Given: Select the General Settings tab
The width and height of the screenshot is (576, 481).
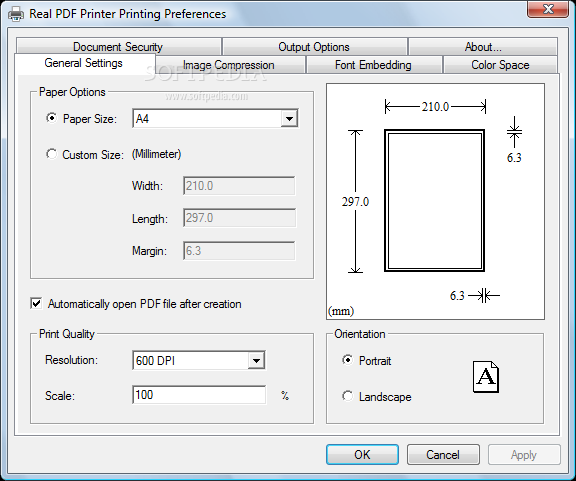Looking at the screenshot, I should (84, 63).
